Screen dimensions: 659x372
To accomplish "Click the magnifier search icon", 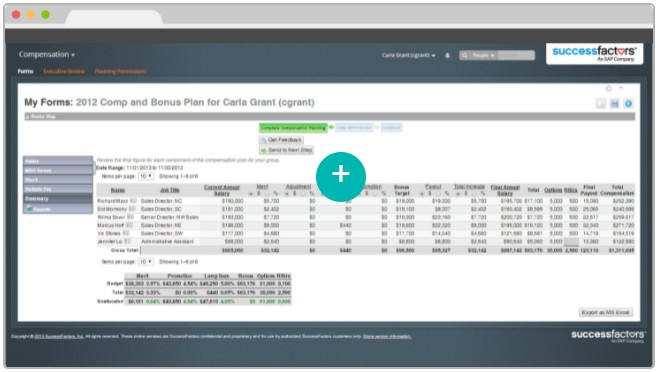I will point(464,55).
